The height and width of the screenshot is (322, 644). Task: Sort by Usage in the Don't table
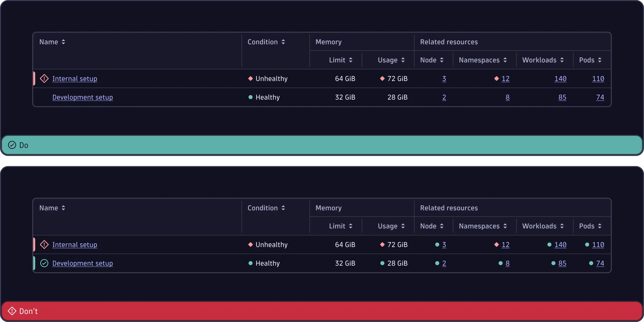403,226
